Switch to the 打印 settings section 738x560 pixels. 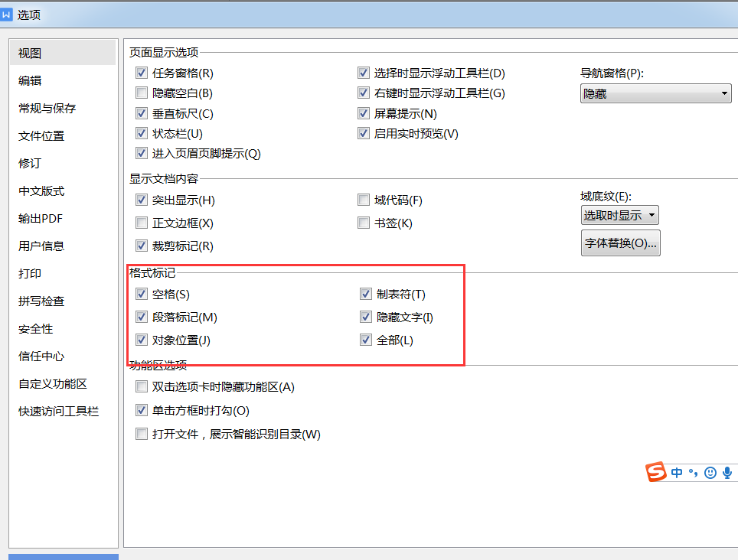point(29,273)
